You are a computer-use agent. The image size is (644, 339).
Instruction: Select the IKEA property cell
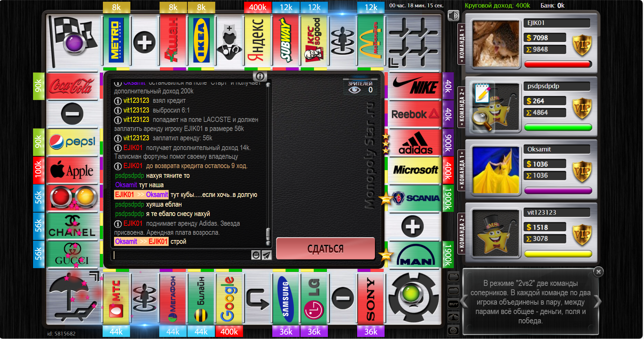[201, 40]
